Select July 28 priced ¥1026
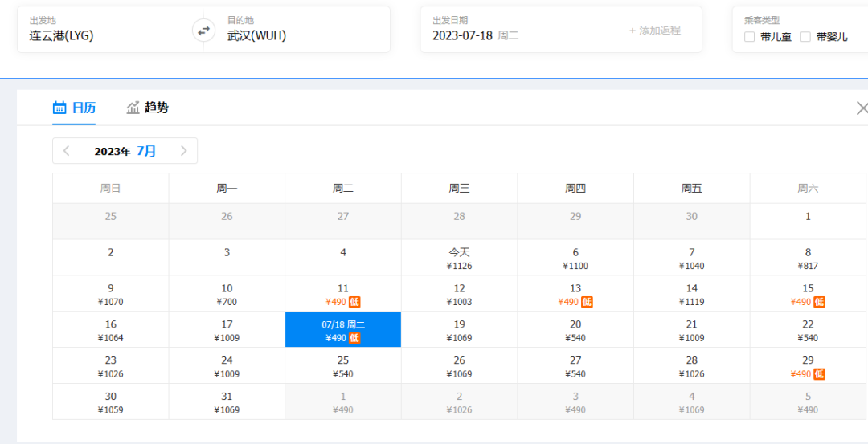 pyautogui.click(x=692, y=365)
